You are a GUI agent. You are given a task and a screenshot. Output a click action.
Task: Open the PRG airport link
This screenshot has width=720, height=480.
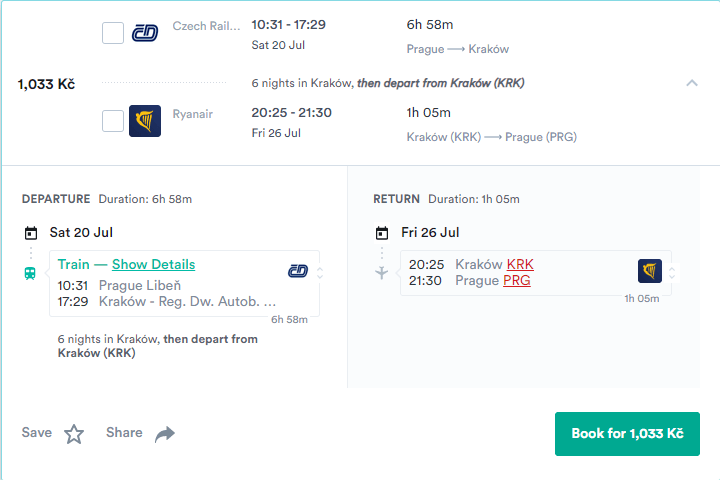pos(516,280)
